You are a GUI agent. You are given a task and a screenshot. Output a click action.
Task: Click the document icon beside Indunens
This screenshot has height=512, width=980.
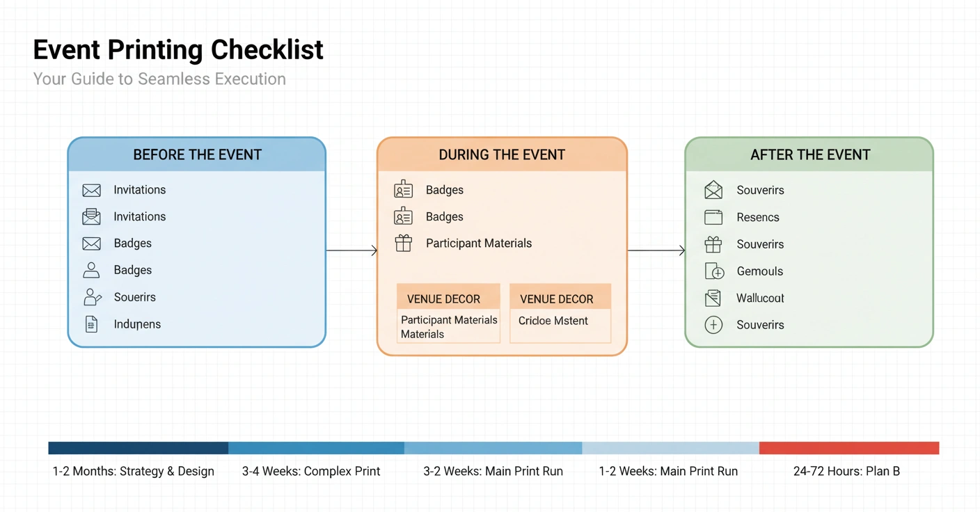pyautogui.click(x=91, y=324)
